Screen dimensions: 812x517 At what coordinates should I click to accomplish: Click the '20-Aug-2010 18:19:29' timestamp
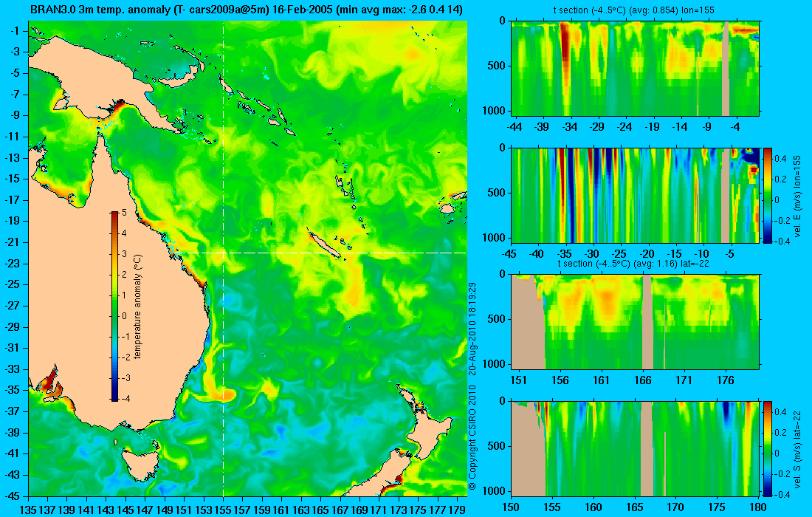tap(472, 328)
